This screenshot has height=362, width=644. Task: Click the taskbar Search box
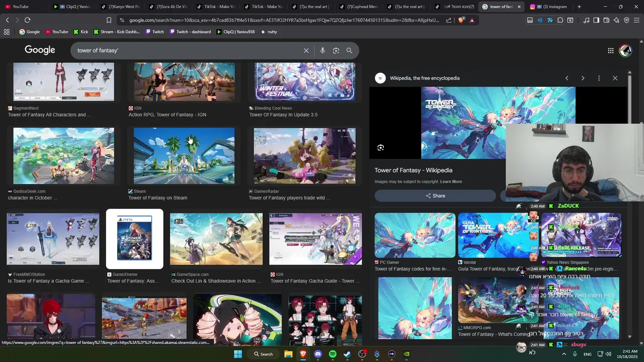click(x=263, y=354)
